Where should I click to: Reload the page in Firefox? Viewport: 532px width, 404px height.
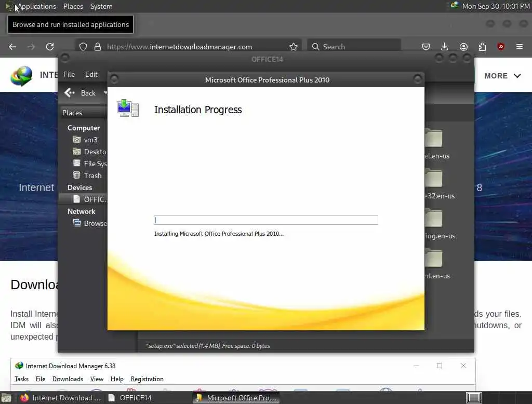pyautogui.click(x=50, y=47)
